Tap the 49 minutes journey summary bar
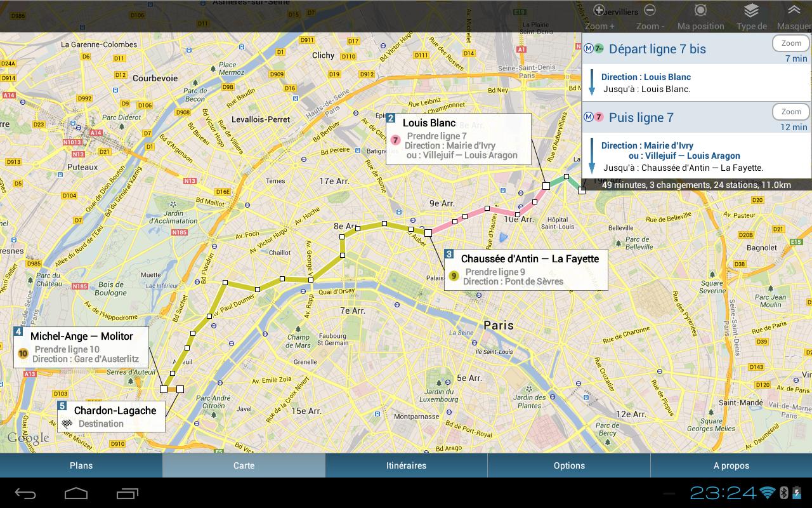 point(694,184)
